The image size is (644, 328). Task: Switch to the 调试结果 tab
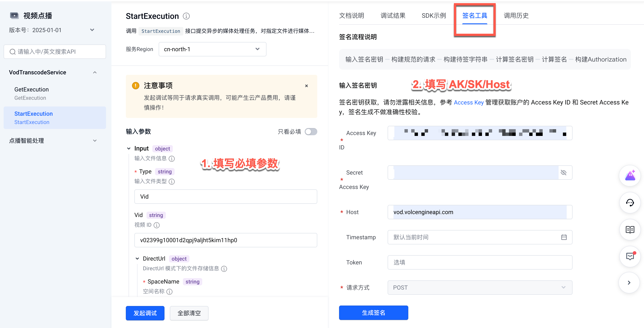[x=393, y=16]
